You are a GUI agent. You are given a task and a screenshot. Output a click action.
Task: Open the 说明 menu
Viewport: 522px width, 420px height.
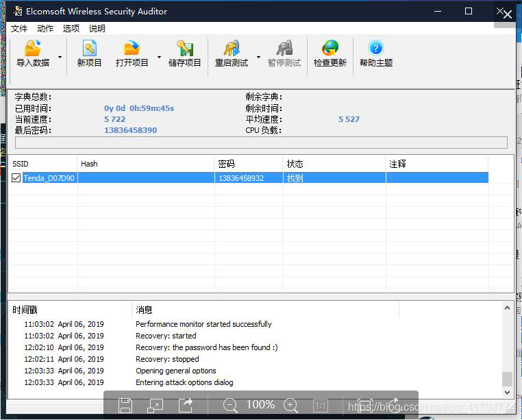tap(97, 29)
